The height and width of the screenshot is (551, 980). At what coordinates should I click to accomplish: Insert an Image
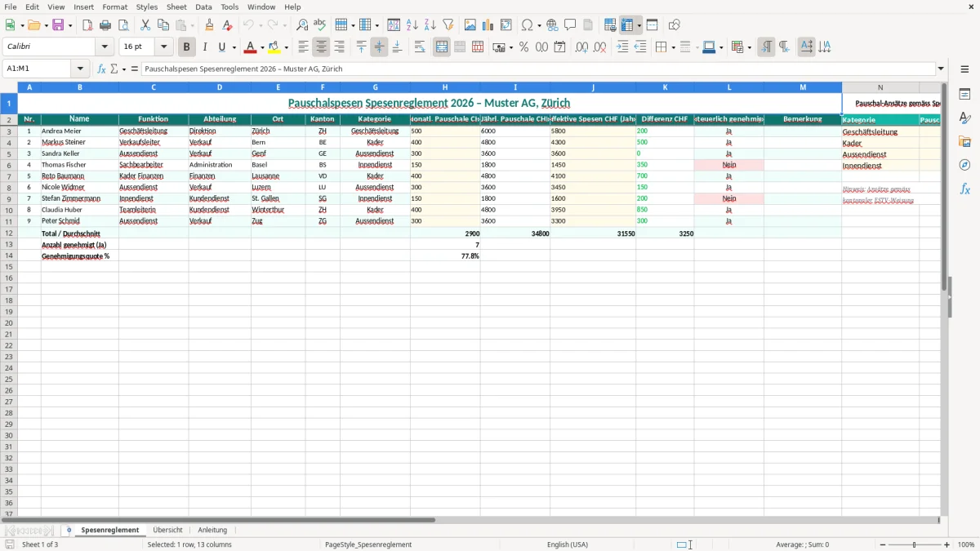point(470,25)
